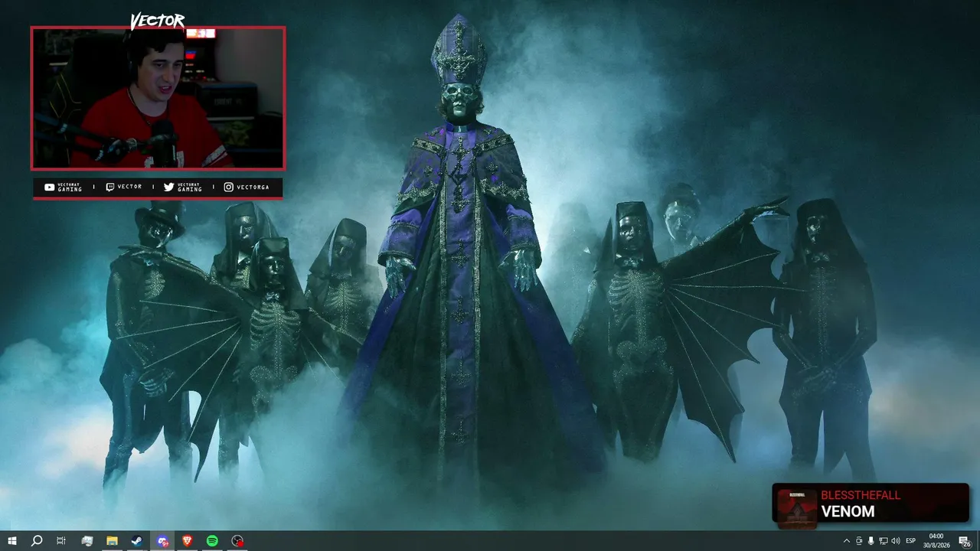The height and width of the screenshot is (551, 980).
Task: Click the VECTOR Twitch handle text
Action: 129,187
